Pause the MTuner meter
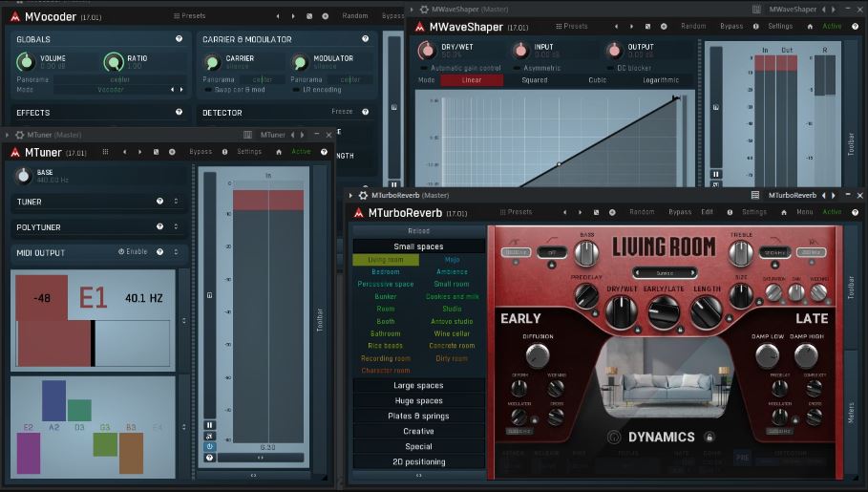The height and width of the screenshot is (492, 868). [x=209, y=425]
